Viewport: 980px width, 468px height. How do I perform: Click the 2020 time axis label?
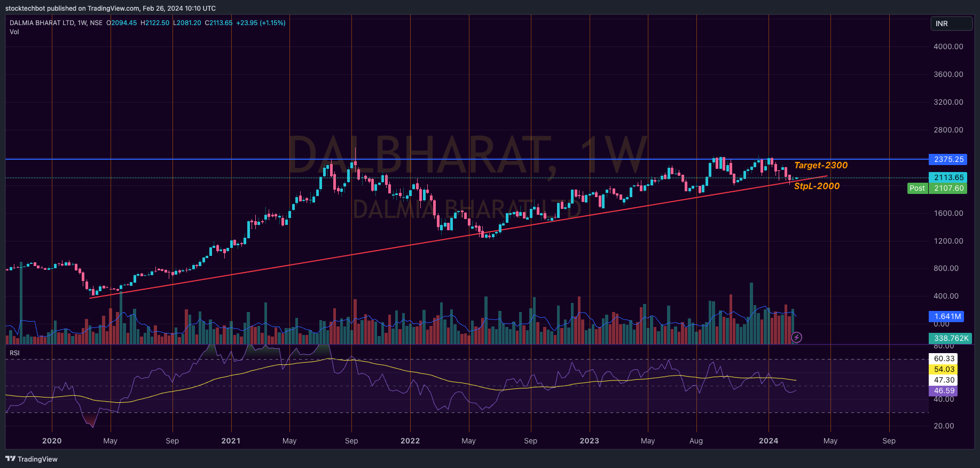point(52,441)
